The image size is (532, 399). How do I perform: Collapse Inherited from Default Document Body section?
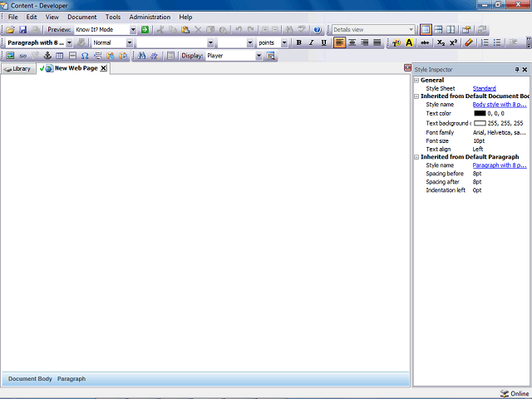point(416,96)
